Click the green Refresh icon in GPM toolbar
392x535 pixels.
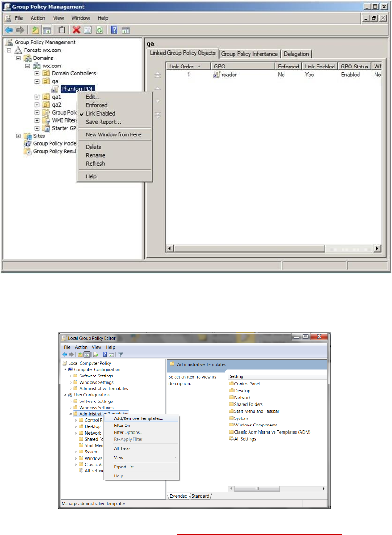pyautogui.click(x=99, y=30)
